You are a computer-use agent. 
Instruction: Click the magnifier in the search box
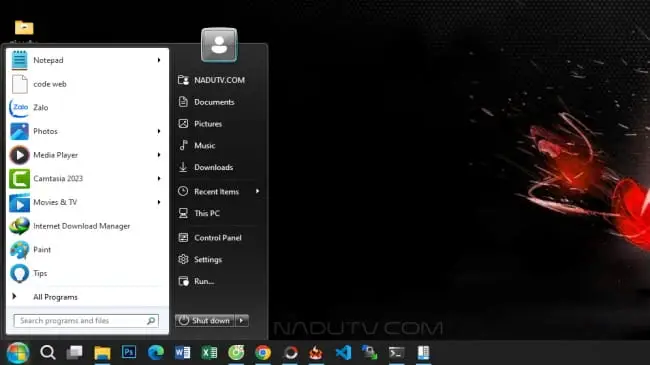coord(151,321)
